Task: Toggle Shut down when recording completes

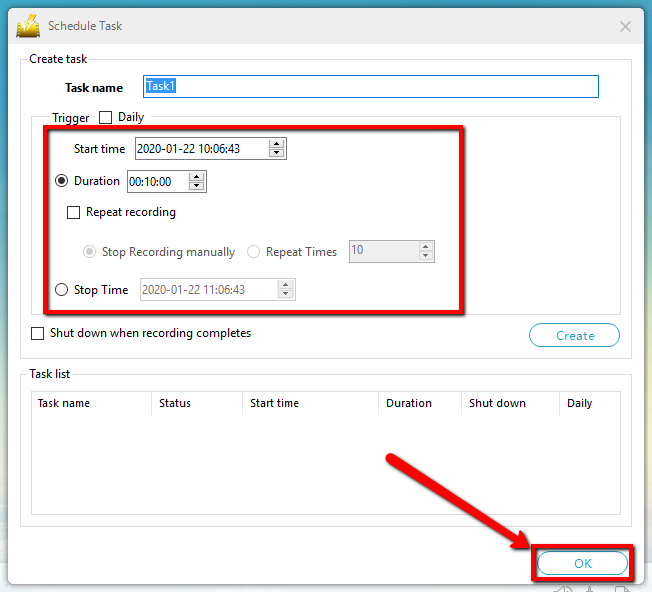Action: click(x=38, y=334)
